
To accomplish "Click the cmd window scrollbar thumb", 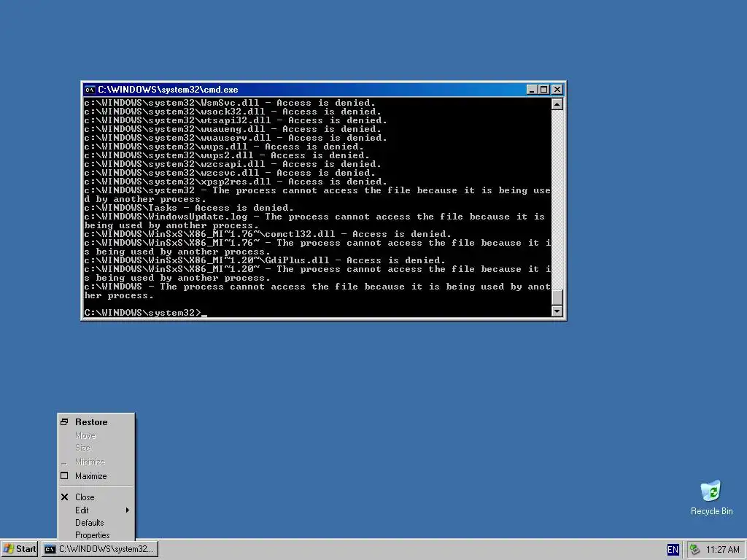I will [x=557, y=297].
